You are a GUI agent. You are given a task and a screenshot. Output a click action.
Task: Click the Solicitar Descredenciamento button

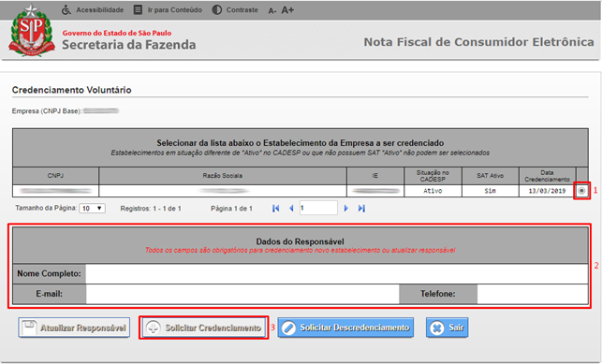point(345,328)
